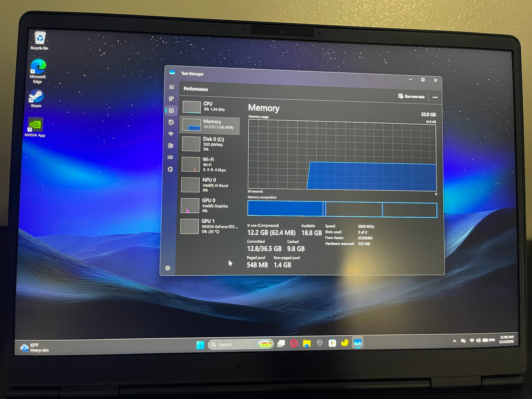The height and width of the screenshot is (399, 532).
Task: Open Task Manager Settings gear icon
Action: click(x=168, y=268)
